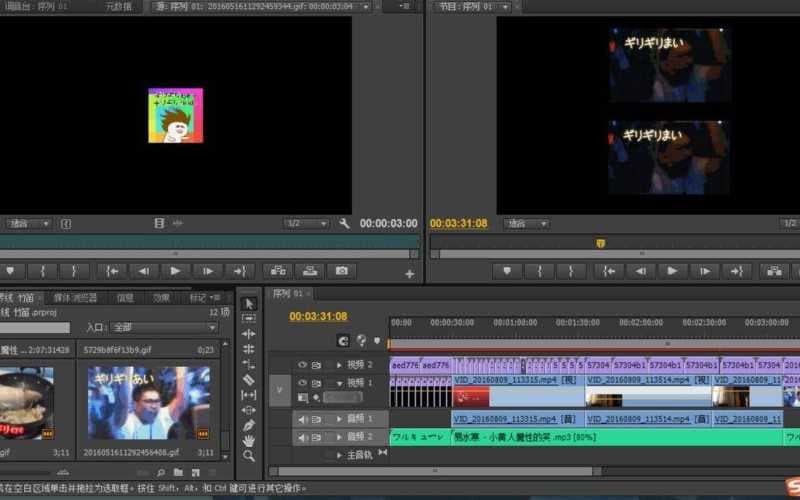Image resolution: width=800 pixels, height=500 pixels.
Task: Select the Pen tool in the tools panel
Action: point(249,425)
